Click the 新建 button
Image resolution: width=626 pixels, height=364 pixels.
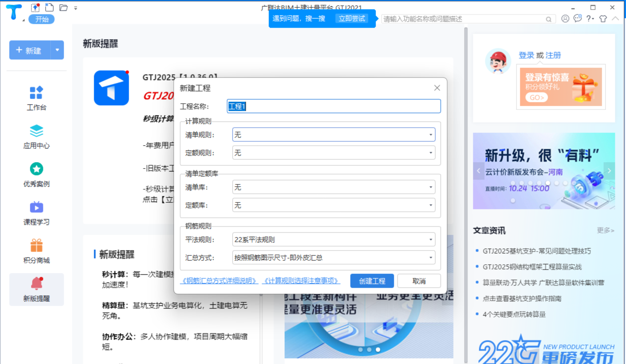[29, 50]
